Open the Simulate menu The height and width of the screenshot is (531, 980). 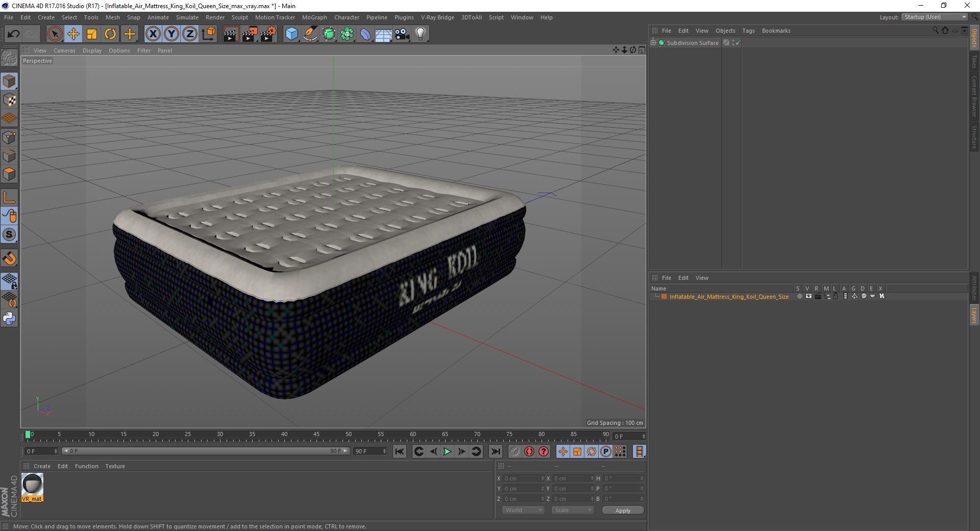tap(187, 17)
